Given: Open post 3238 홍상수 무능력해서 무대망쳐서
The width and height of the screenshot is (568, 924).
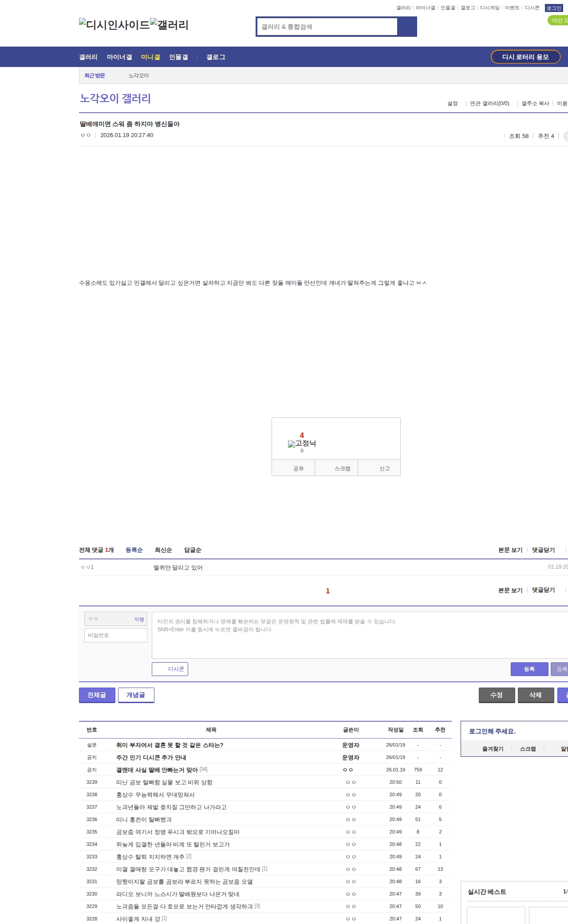Looking at the screenshot, I should (x=155, y=795).
